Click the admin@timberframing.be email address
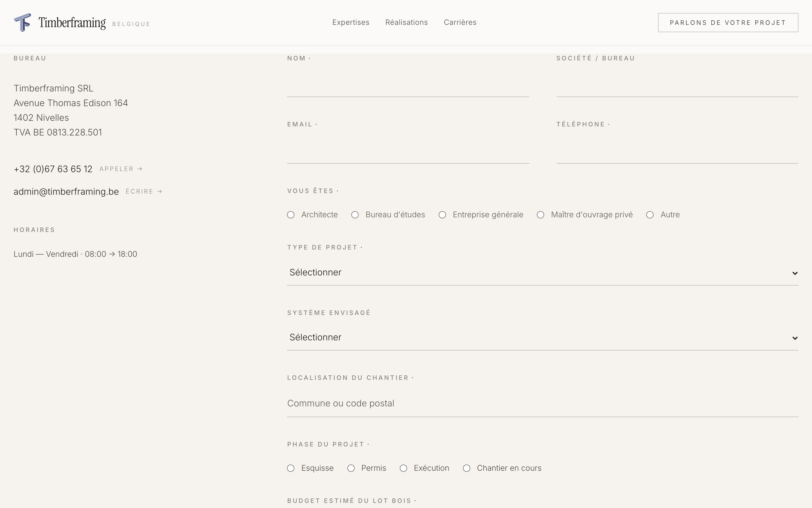Viewport: 812px width, 508px height. tap(66, 192)
